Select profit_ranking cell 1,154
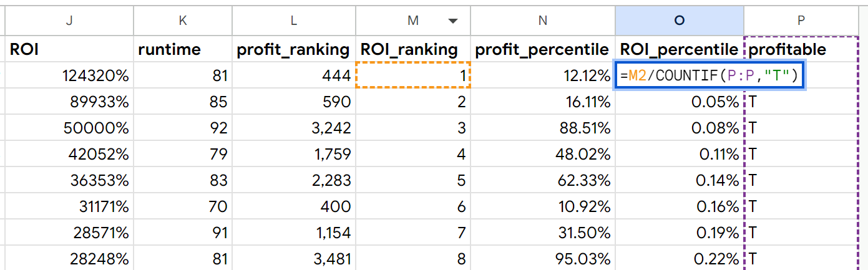Image resolution: width=868 pixels, height=270 pixels. click(x=293, y=233)
